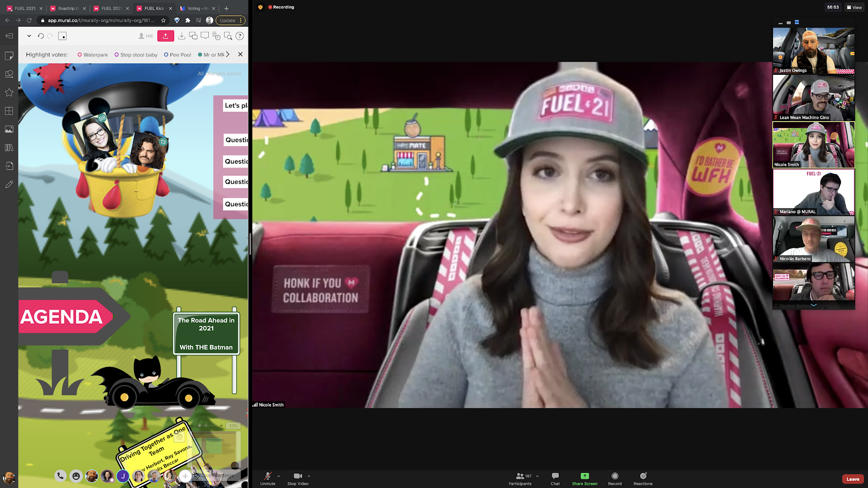Open the Mural sidebar shapes tool
Viewport: 868px width, 488px height.
point(9,74)
